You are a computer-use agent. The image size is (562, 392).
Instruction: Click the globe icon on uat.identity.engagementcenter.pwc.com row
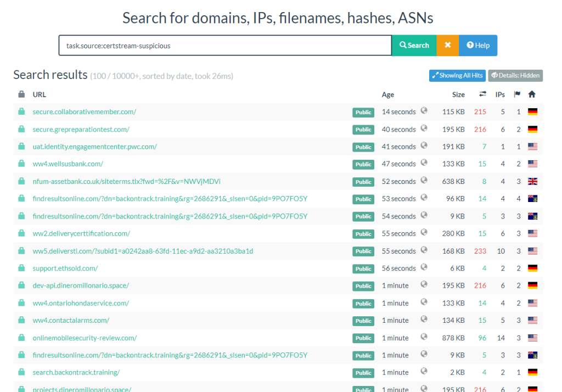424,146
